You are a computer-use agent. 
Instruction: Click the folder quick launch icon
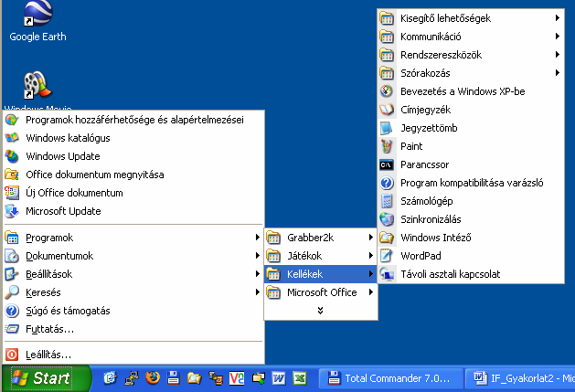click(x=194, y=378)
